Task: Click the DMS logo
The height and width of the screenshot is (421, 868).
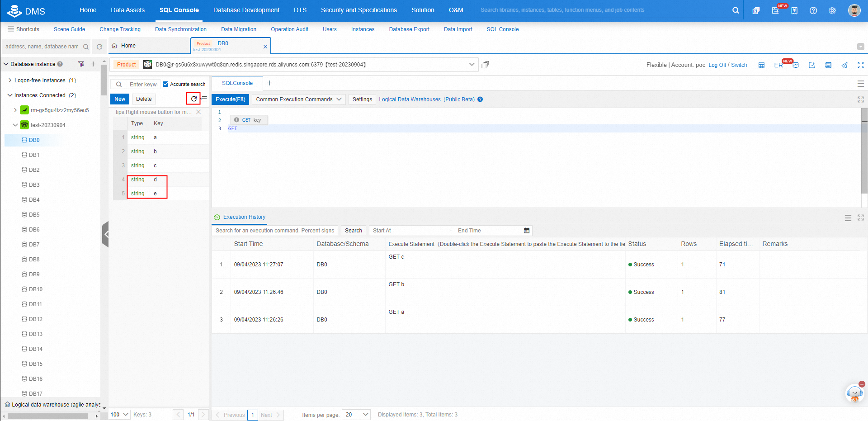Action: [x=26, y=10]
